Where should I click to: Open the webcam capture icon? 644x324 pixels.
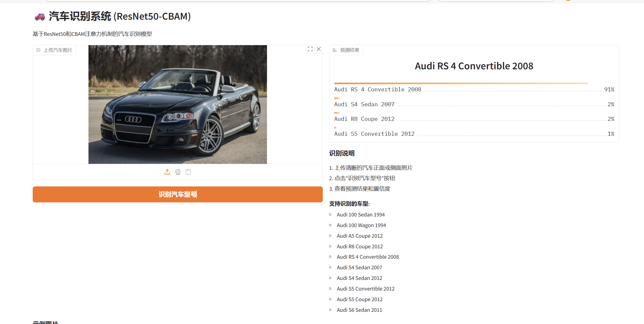(178, 172)
